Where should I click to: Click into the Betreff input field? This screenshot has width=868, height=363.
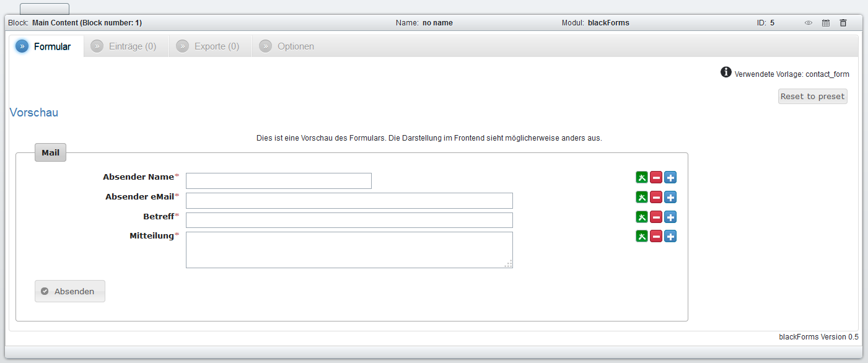tap(349, 220)
